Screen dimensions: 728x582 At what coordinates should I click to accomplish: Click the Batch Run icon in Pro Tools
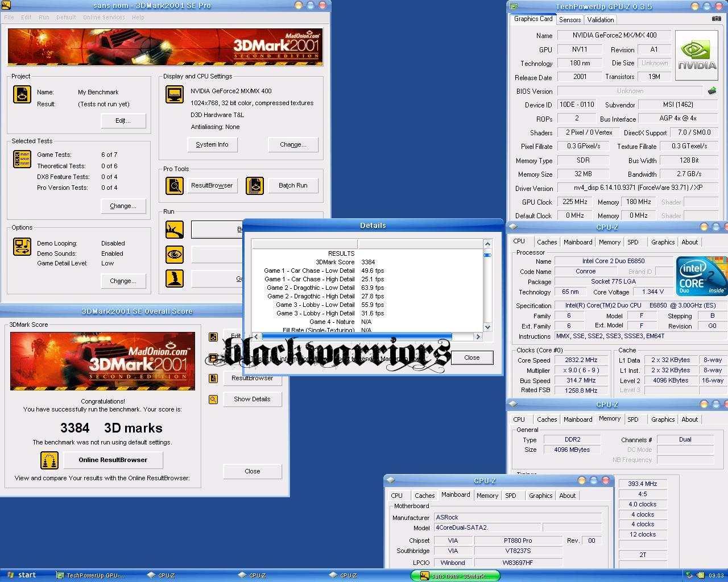[x=254, y=186]
